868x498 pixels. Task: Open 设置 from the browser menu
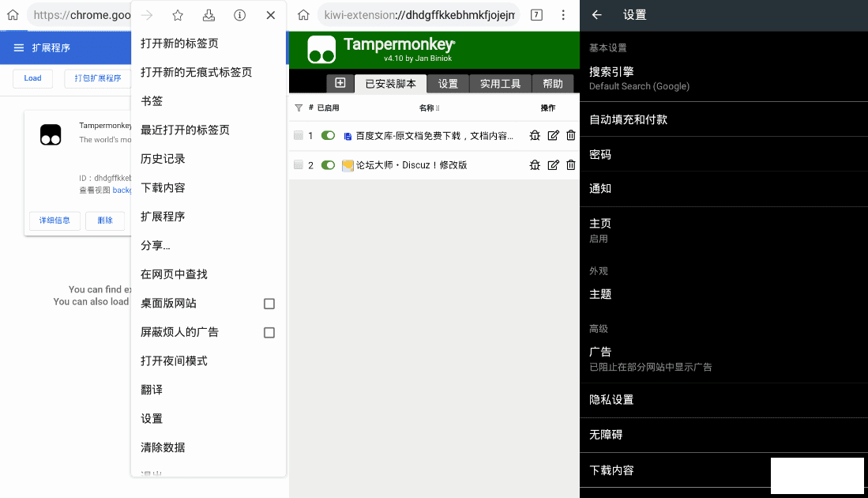[209, 418]
